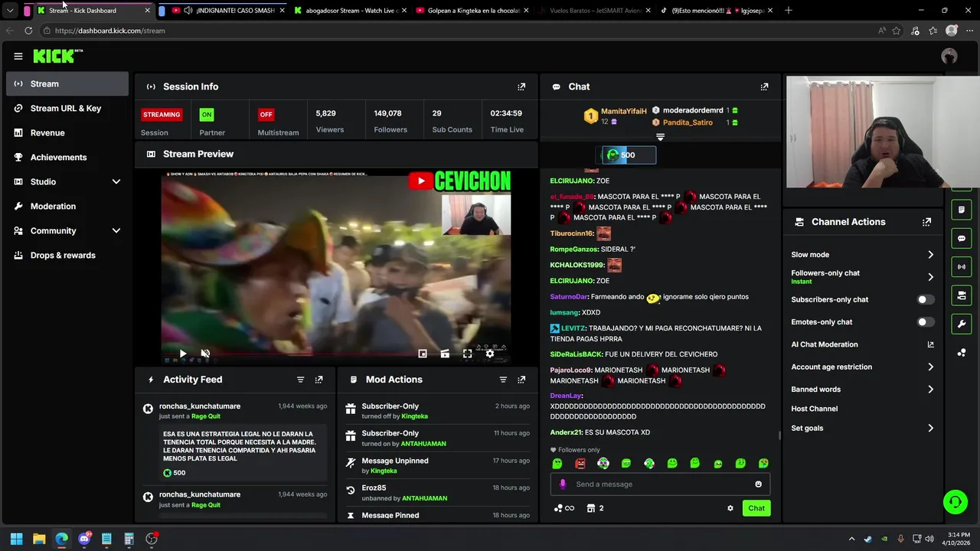This screenshot has height=551, width=980.
Task: Open the browser tab list dropdown
Action: pyautogui.click(x=10, y=11)
